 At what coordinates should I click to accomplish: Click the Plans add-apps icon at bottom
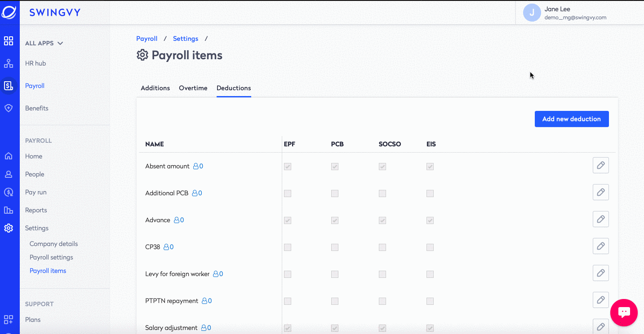click(9, 320)
